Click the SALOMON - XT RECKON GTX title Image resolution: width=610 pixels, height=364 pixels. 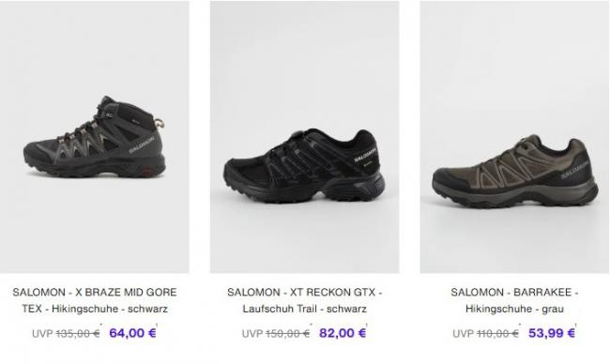(305, 292)
